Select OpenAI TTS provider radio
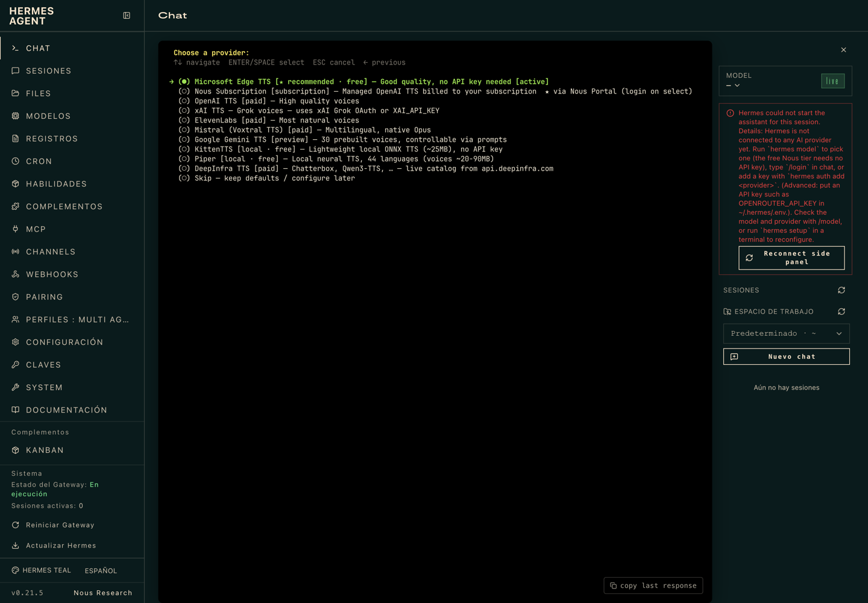 pyautogui.click(x=184, y=101)
